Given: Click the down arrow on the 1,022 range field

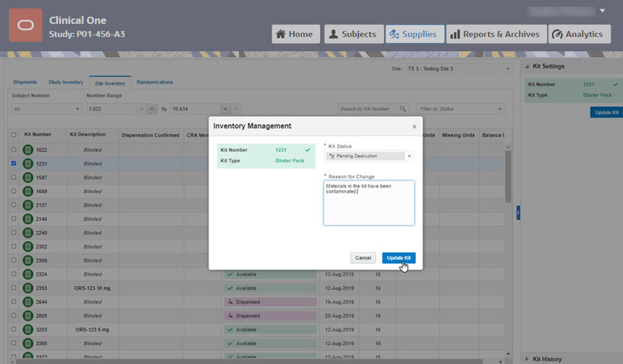Looking at the screenshot, I should tap(141, 109).
